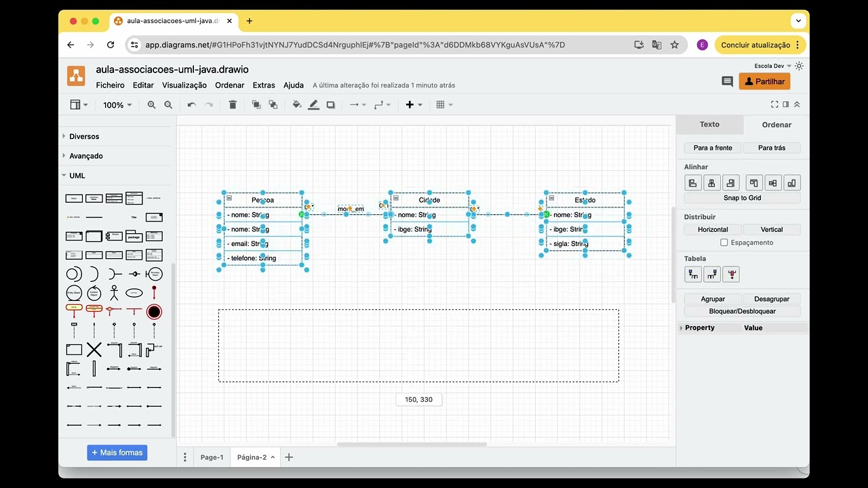
Task: Expand the Avançado shape category
Action: (86, 156)
